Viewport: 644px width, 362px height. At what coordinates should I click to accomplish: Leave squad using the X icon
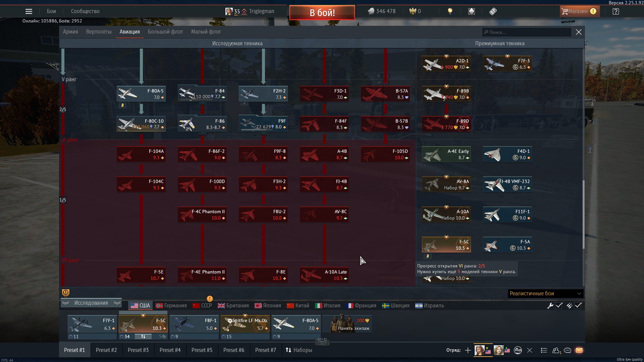coord(530,350)
